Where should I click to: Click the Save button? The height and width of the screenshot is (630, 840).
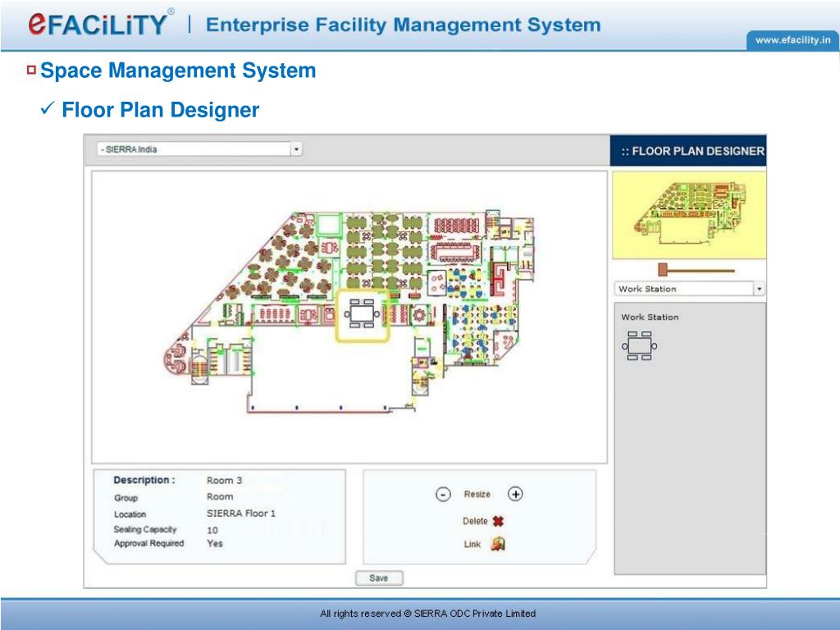click(x=379, y=578)
